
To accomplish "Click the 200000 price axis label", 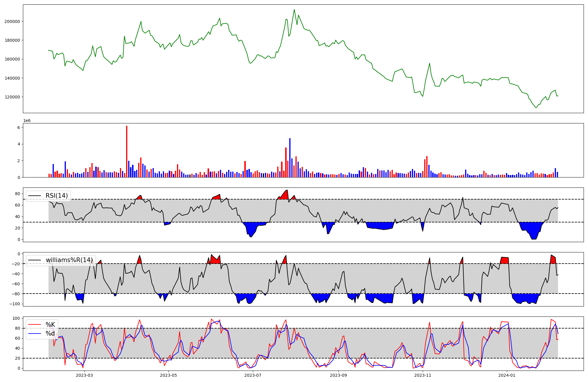I will (12, 21).
